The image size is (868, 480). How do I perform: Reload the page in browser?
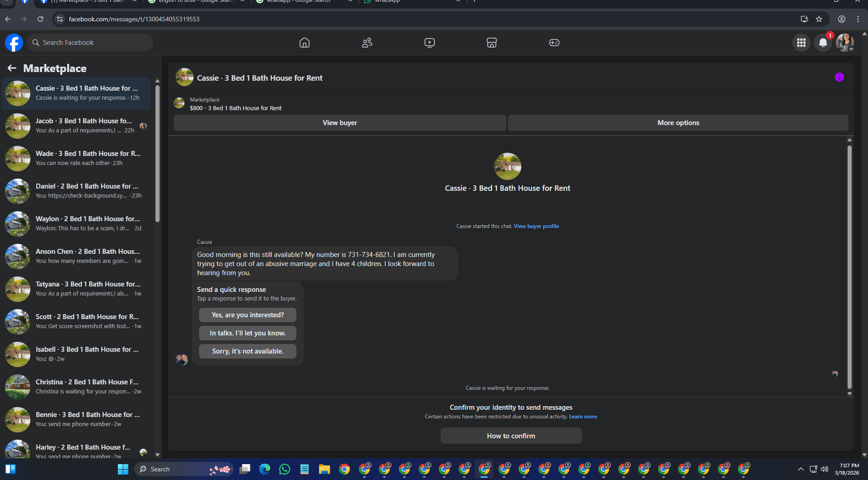tap(40, 19)
